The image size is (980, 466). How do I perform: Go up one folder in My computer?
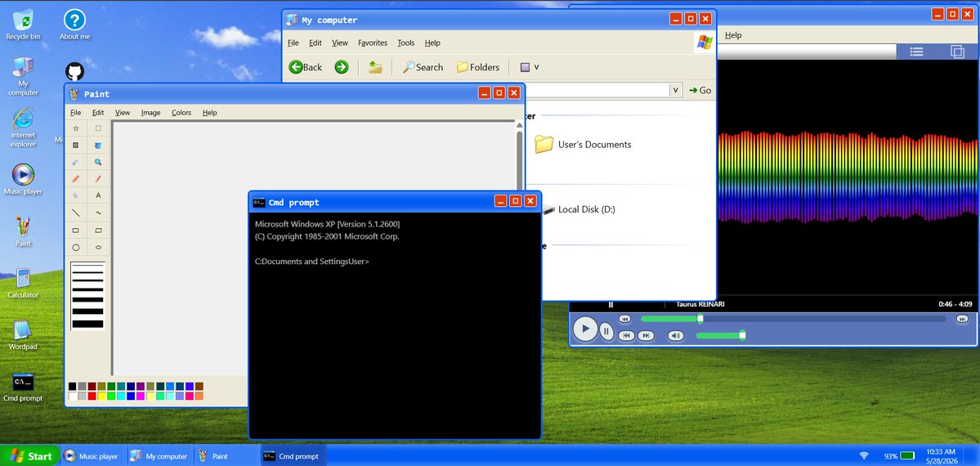[x=375, y=67]
